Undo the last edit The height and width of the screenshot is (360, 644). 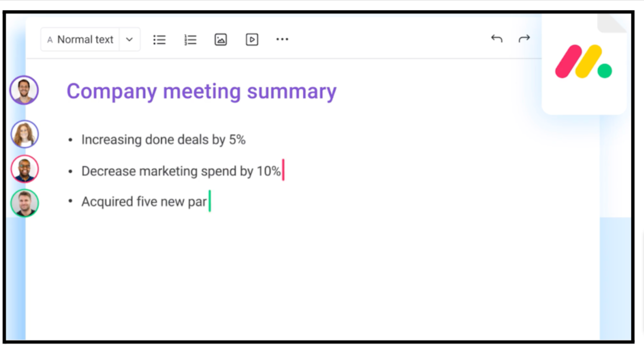(496, 39)
